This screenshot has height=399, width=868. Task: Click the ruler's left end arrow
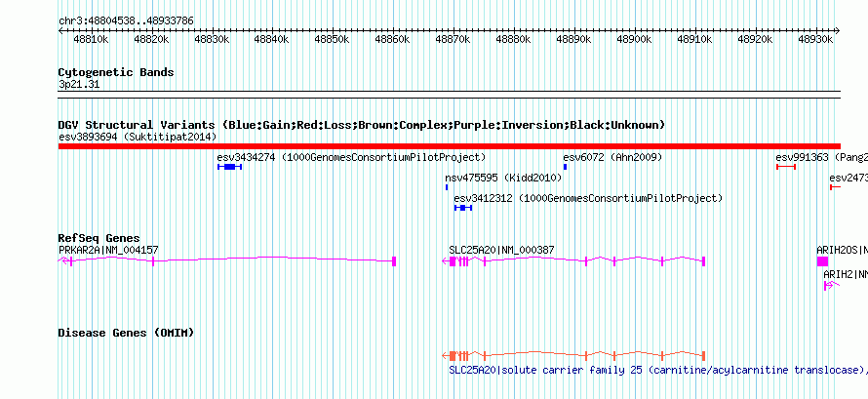[x=60, y=31]
